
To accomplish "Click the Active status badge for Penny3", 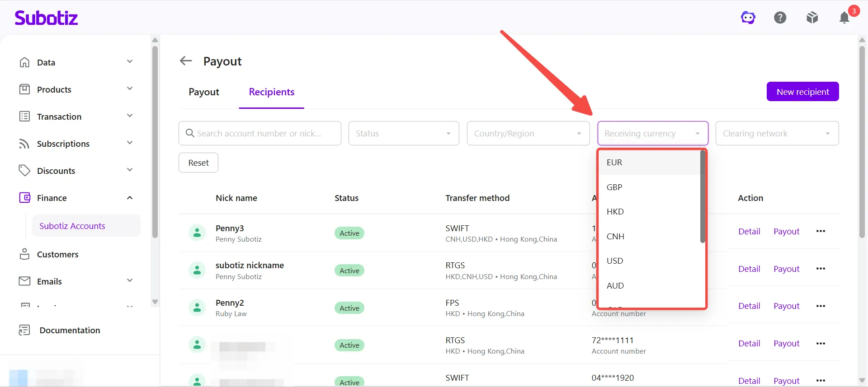I will pos(349,233).
